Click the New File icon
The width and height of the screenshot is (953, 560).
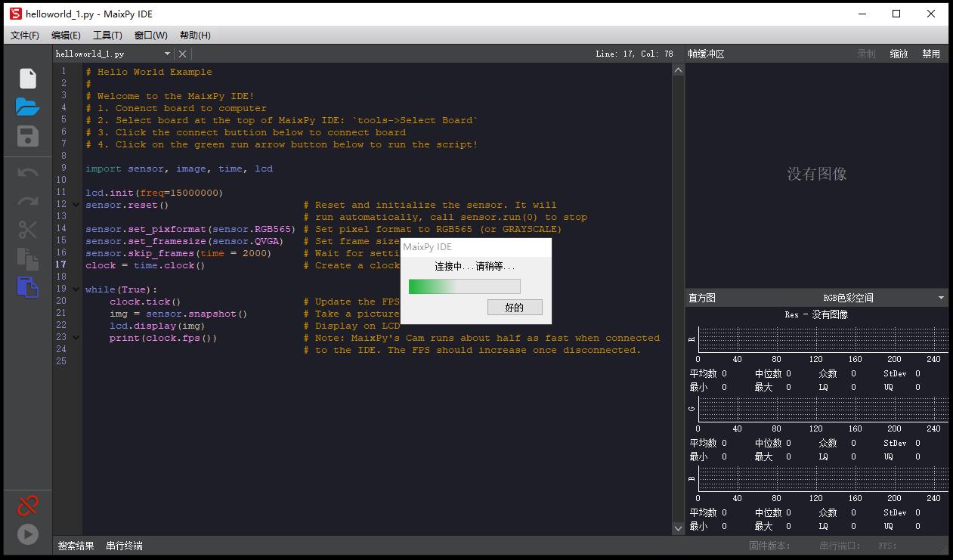[x=28, y=79]
